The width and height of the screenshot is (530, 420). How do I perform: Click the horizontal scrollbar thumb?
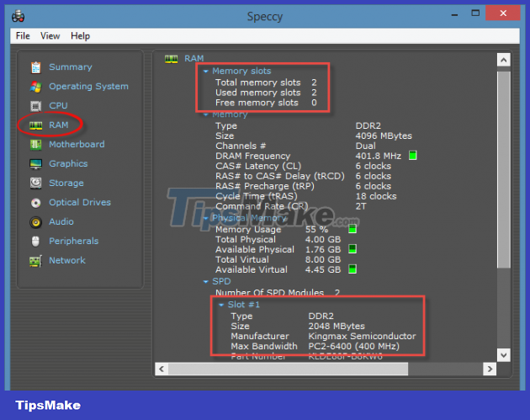(288, 369)
